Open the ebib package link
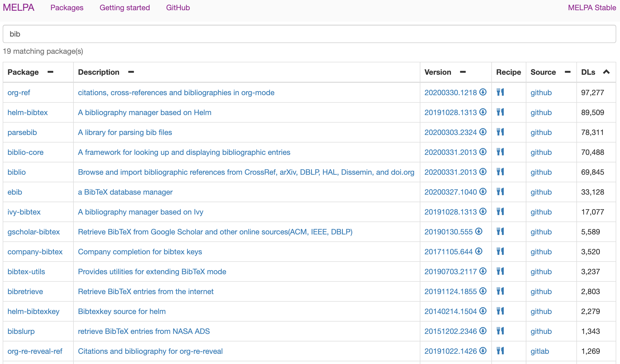The width and height of the screenshot is (620, 364). [x=15, y=192]
